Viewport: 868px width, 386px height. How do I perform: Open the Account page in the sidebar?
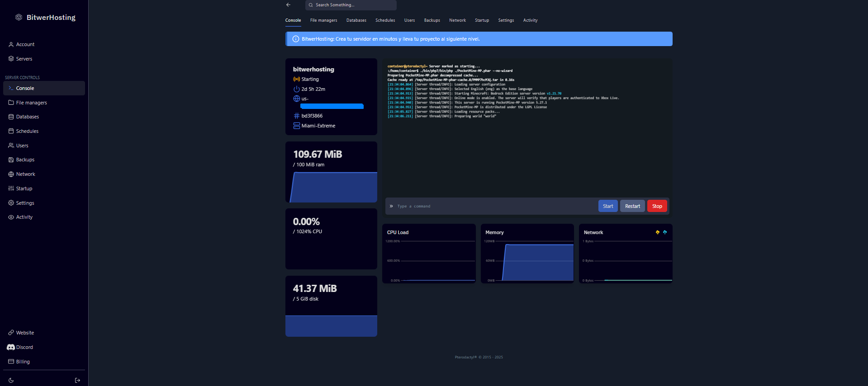tap(44, 44)
